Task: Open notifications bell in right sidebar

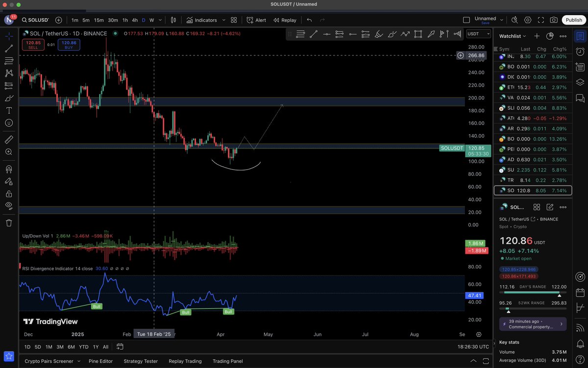Action: coord(580,344)
